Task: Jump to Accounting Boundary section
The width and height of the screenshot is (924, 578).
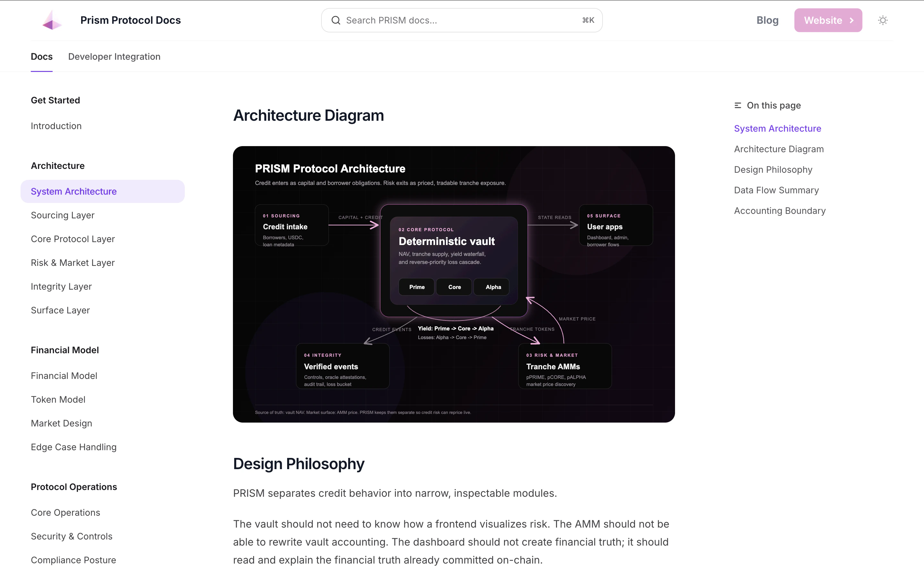Action: point(780,211)
